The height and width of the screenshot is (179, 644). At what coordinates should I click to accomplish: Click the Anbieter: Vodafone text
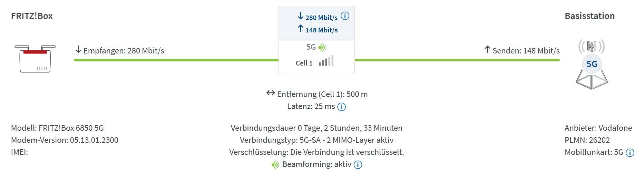(x=598, y=128)
